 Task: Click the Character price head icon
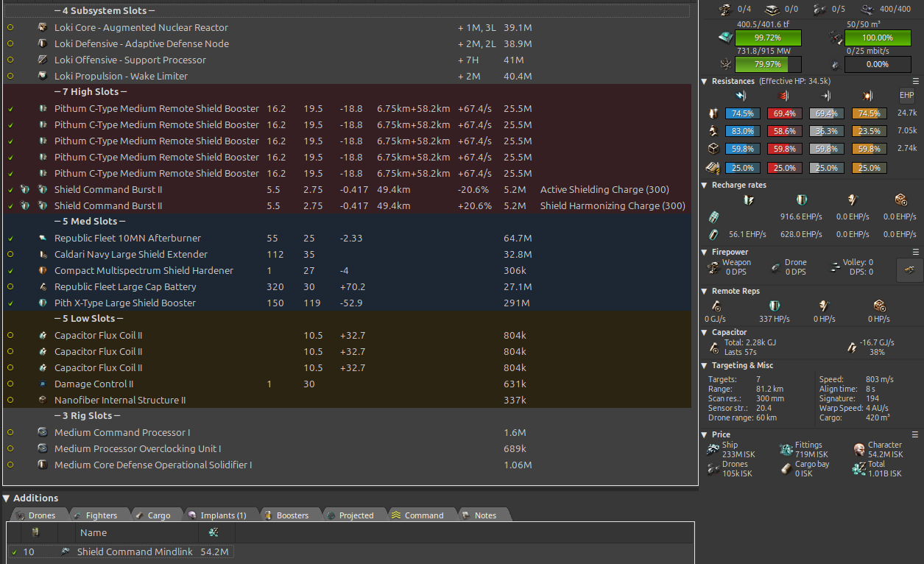coord(859,450)
